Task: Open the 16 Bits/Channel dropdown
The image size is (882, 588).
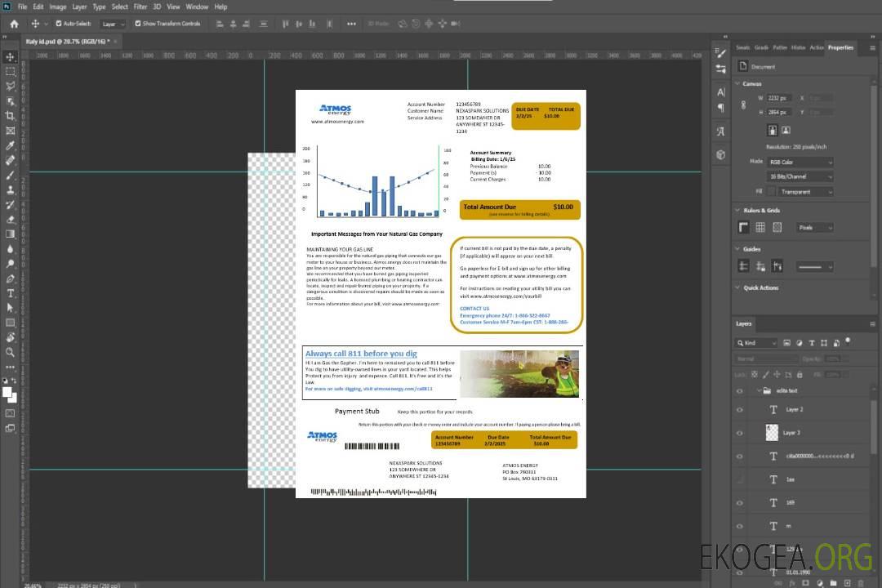Action: (x=800, y=176)
